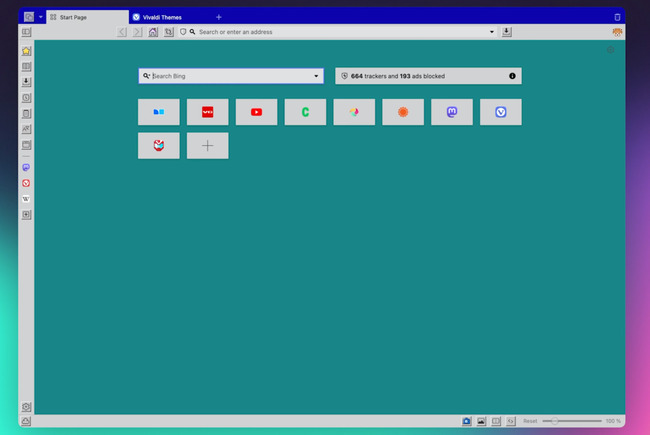This screenshot has height=435, width=650.
Task: Open the blue squares speed dial tile
Action: 159,112
